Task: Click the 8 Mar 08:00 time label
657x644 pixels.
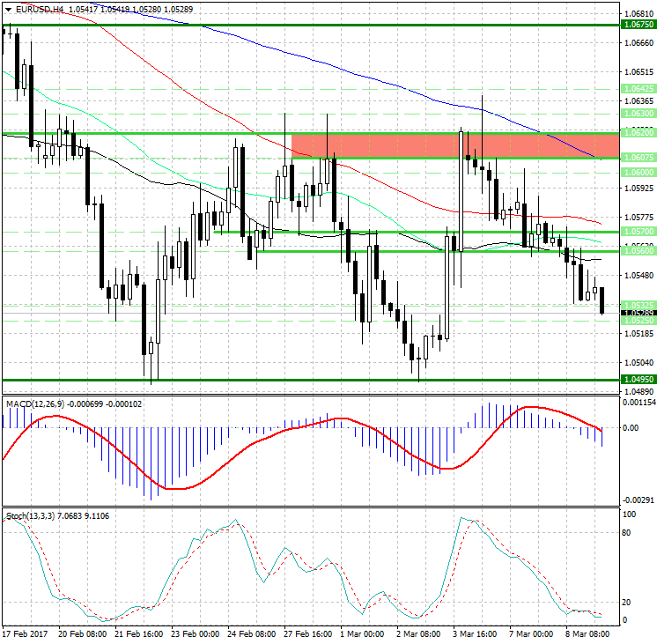Action: click(x=587, y=633)
